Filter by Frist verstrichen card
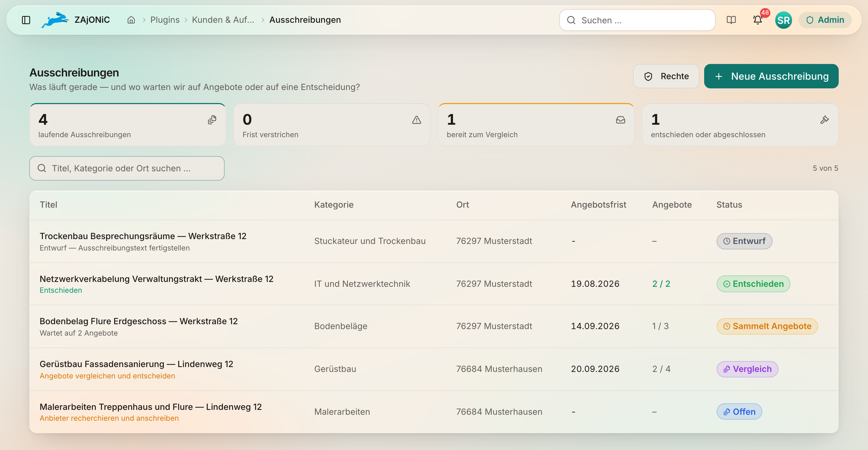This screenshot has width=868, height=450. (x=331, y=125)
